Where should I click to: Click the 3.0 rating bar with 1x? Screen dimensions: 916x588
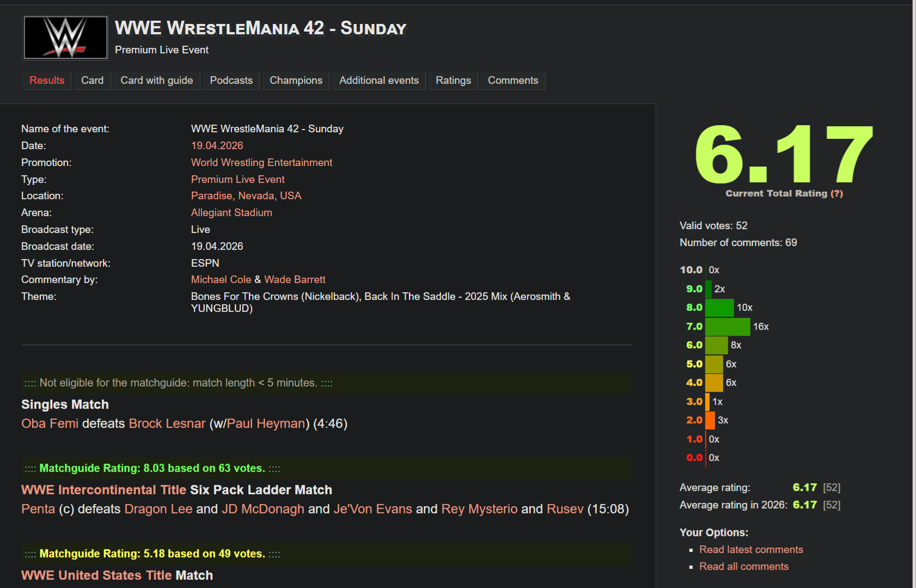[707, 402]
